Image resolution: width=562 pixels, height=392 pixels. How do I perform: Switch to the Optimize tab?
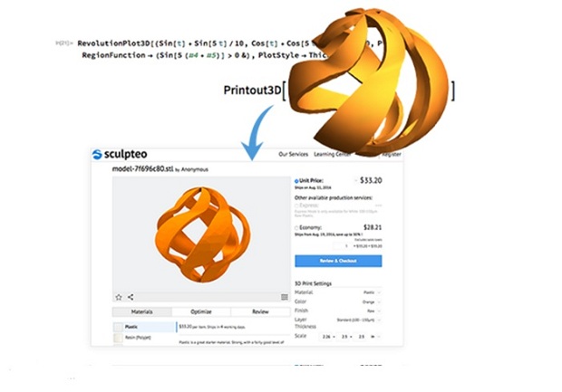201,311
